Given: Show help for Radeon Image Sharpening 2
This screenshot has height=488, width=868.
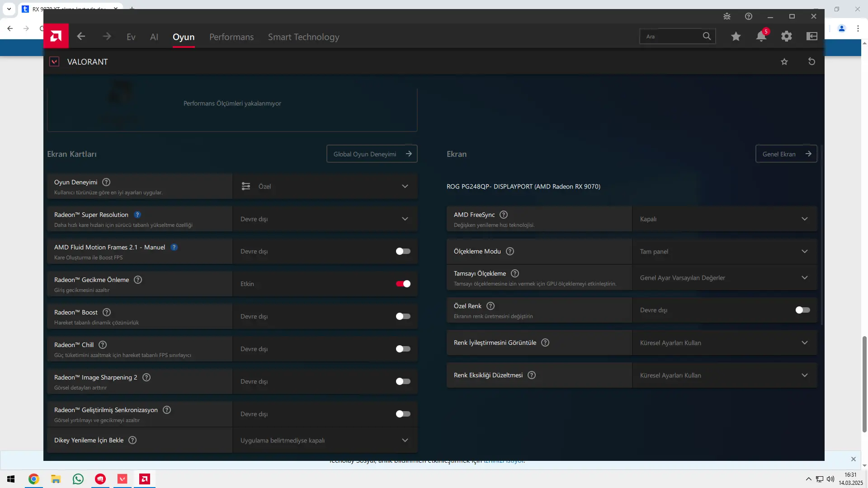Looking at the screenshot, I should click(146, 377).
